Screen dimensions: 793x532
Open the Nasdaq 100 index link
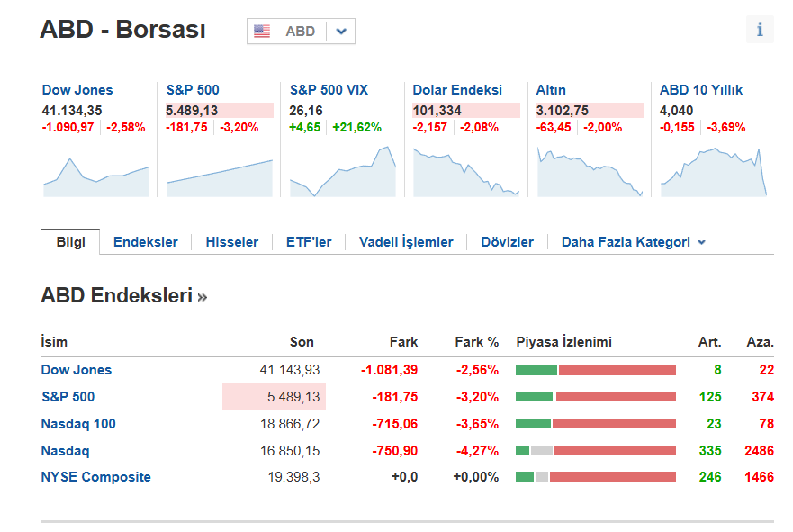tap(78, 424)
